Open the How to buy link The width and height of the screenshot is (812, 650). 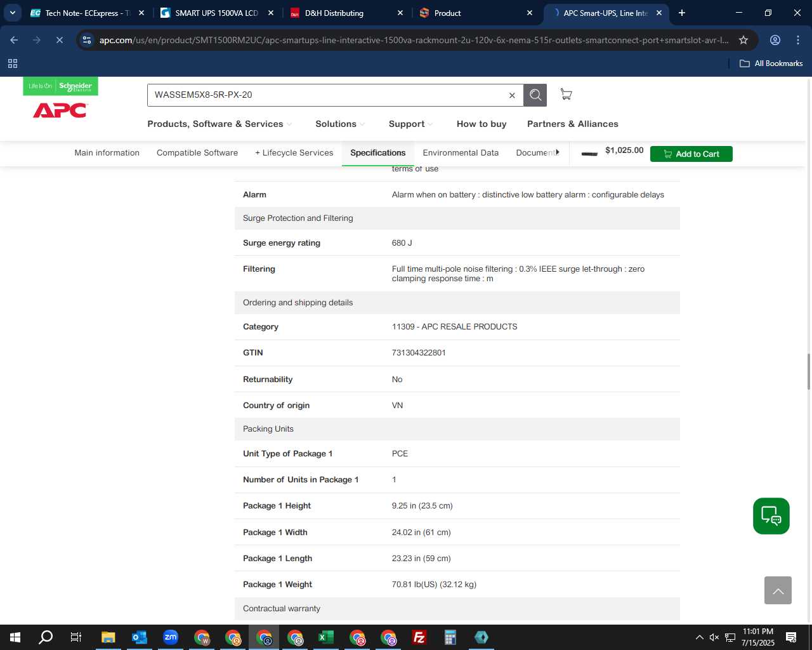coord(481,124)
